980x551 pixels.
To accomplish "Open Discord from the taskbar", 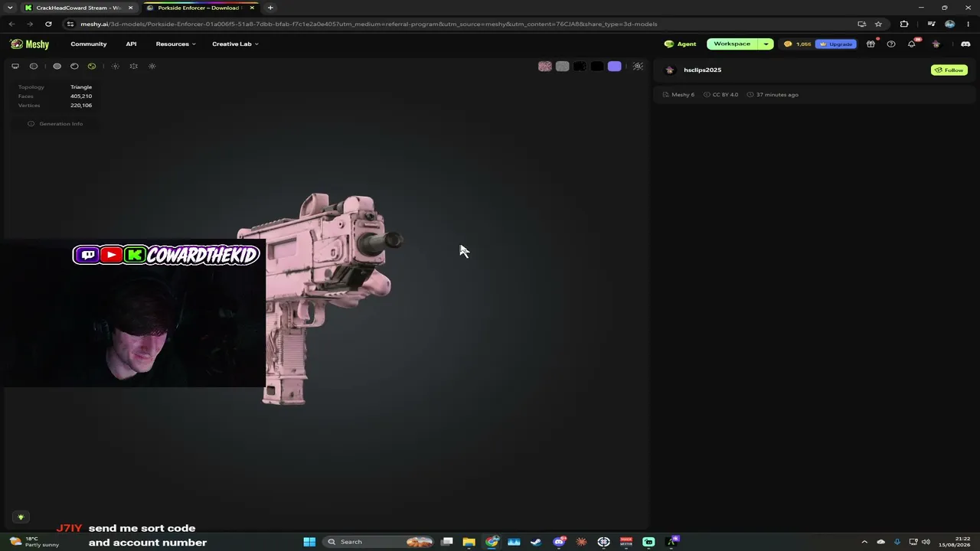I will [x=559, y=542].
